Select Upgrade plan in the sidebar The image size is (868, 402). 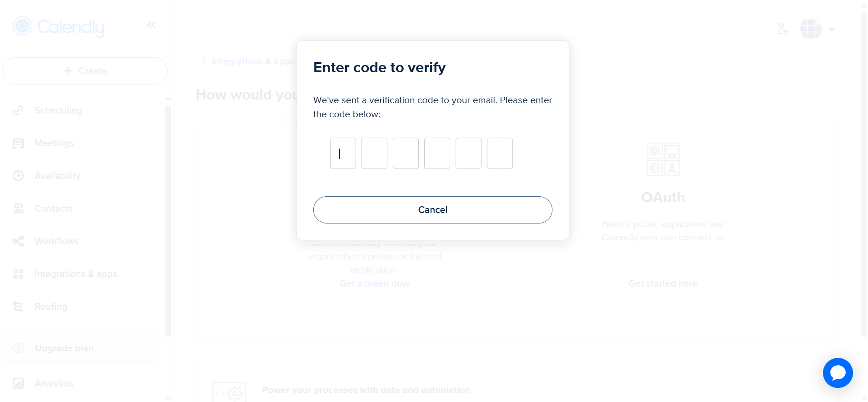click(64, 348)
